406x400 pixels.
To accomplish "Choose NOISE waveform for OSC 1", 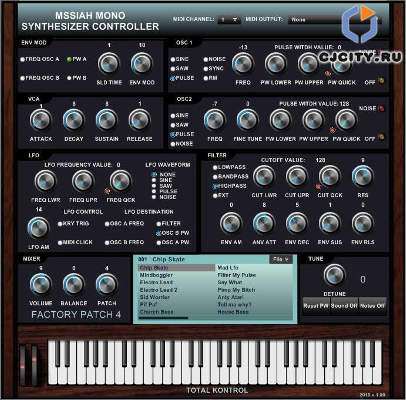I will (215, 59).
